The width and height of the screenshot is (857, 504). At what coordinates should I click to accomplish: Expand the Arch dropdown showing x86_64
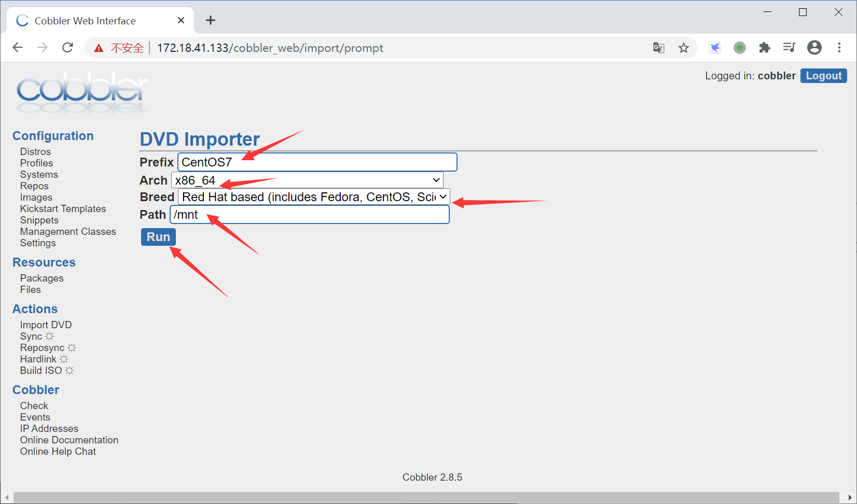coord(307,180)
